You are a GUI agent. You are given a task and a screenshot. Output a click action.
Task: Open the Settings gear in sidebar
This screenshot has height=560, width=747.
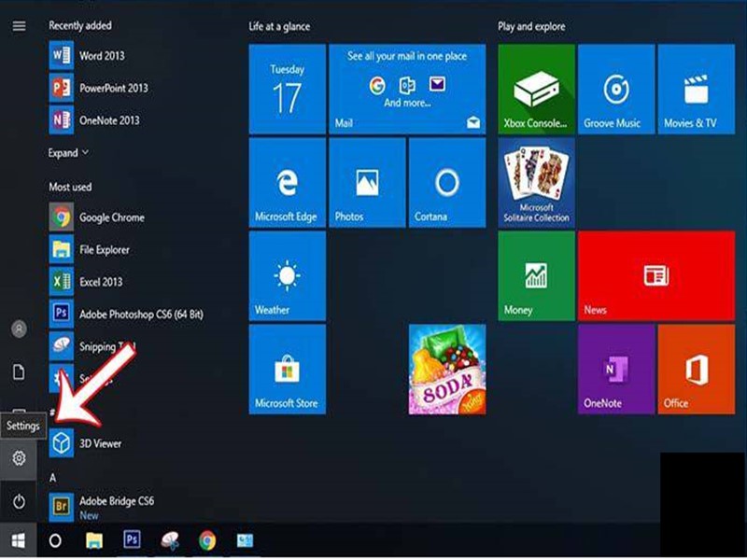click(x=19, y=457)
